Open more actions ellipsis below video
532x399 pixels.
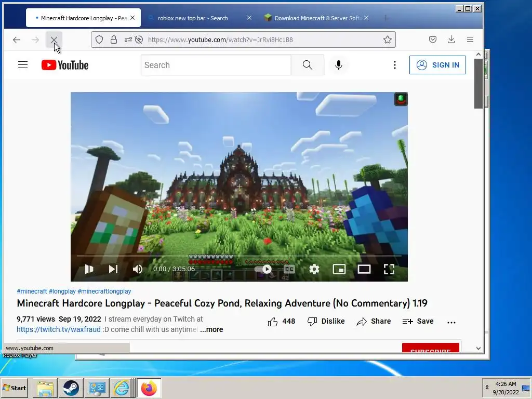tap(451, 322)
